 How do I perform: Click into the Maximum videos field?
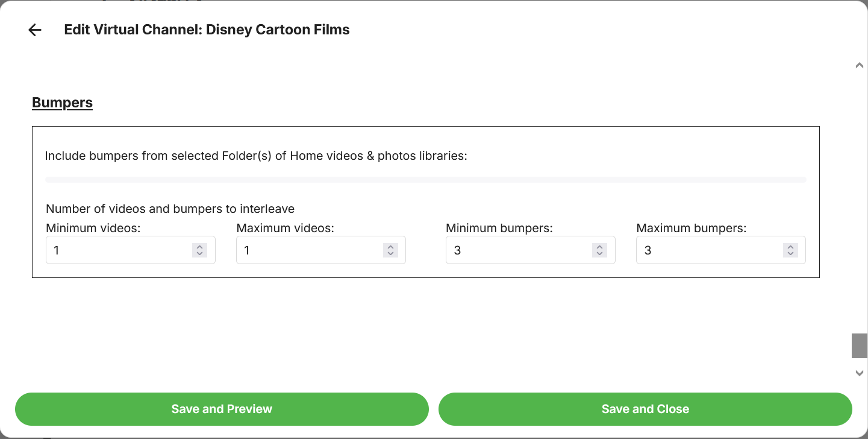coord(308,250)
